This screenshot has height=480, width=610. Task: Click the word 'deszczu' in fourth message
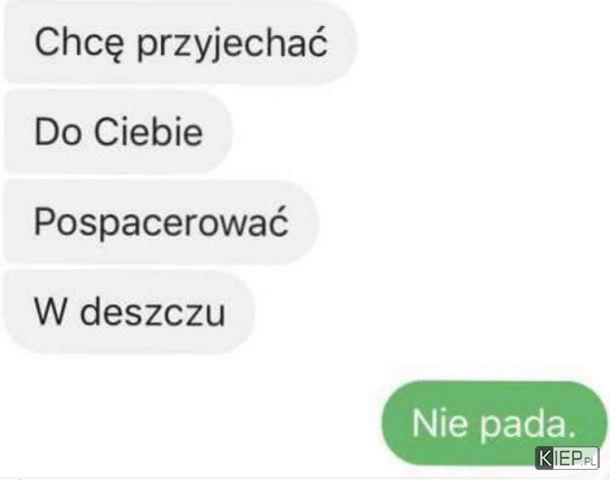point(152,312)
